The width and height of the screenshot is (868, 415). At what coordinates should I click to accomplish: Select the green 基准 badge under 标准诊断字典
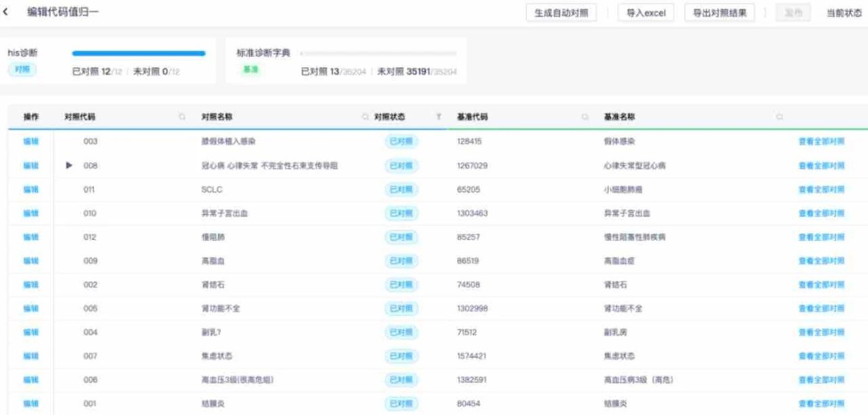point(250,69)
